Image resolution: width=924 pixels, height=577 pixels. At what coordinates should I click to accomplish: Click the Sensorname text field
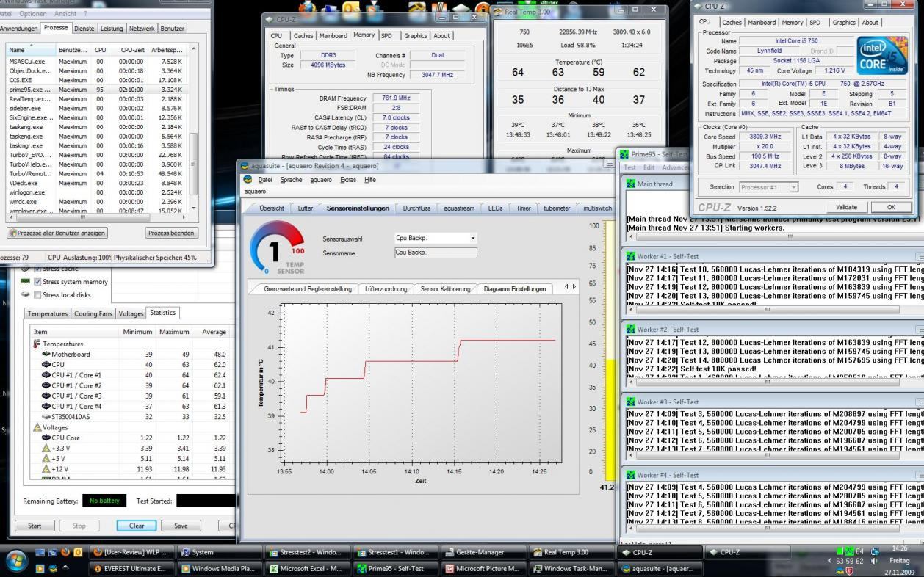tap(436, 253)
